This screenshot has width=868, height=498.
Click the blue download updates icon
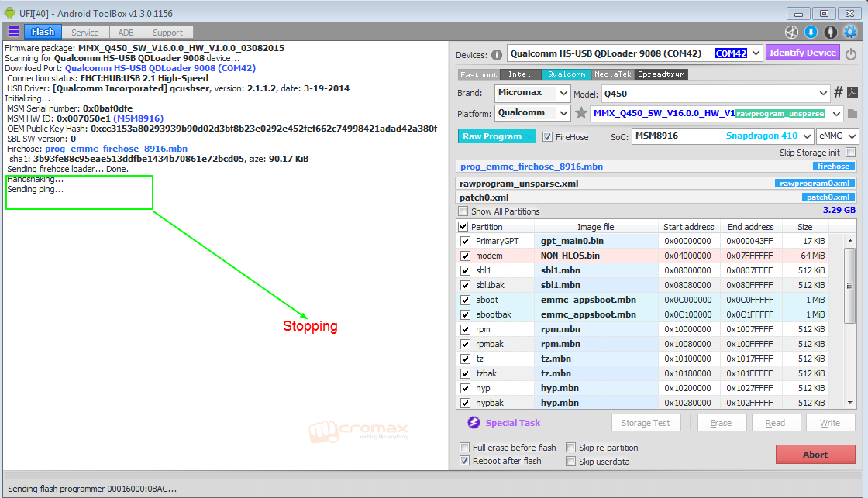click(811, 32)
